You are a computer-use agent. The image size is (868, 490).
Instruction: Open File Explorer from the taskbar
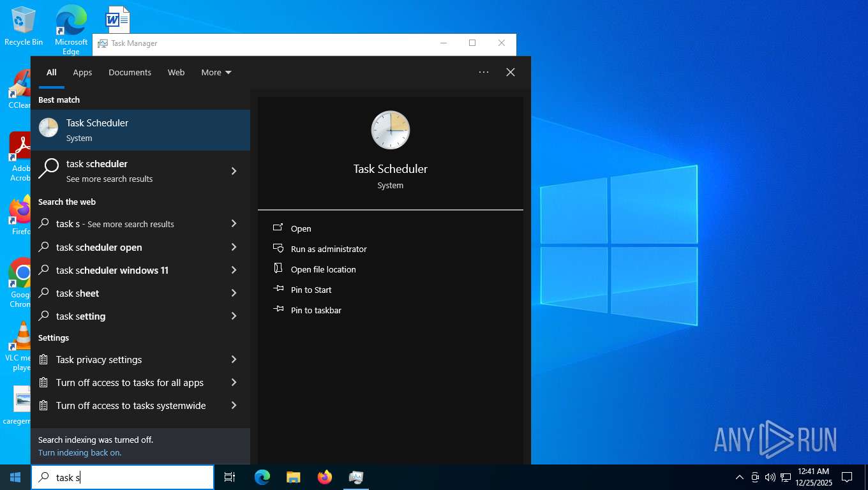tap(294, 477)
